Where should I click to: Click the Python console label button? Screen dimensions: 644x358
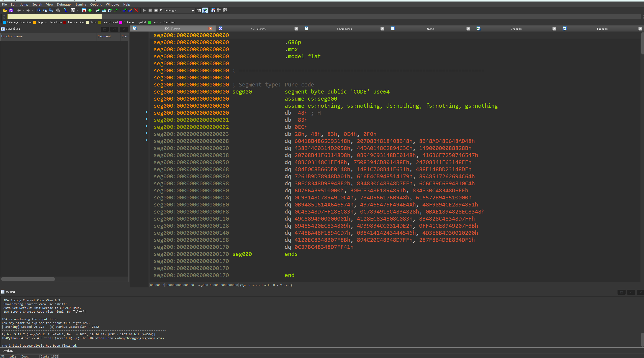(8, 351)
